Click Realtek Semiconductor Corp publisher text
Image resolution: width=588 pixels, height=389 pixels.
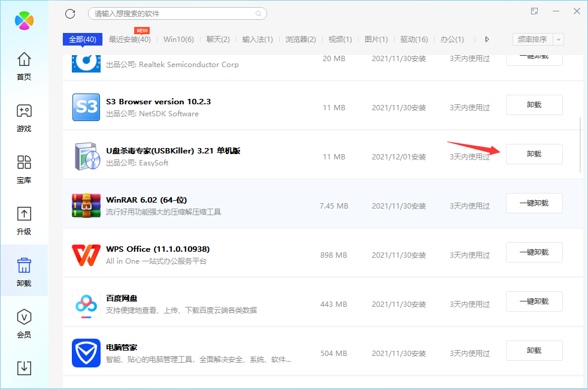[x=189, y=65]
